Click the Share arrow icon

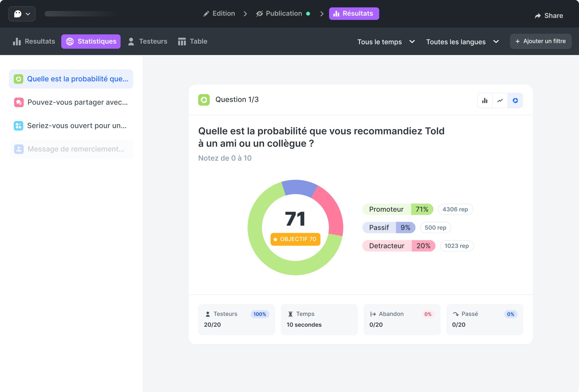[538, 16]
